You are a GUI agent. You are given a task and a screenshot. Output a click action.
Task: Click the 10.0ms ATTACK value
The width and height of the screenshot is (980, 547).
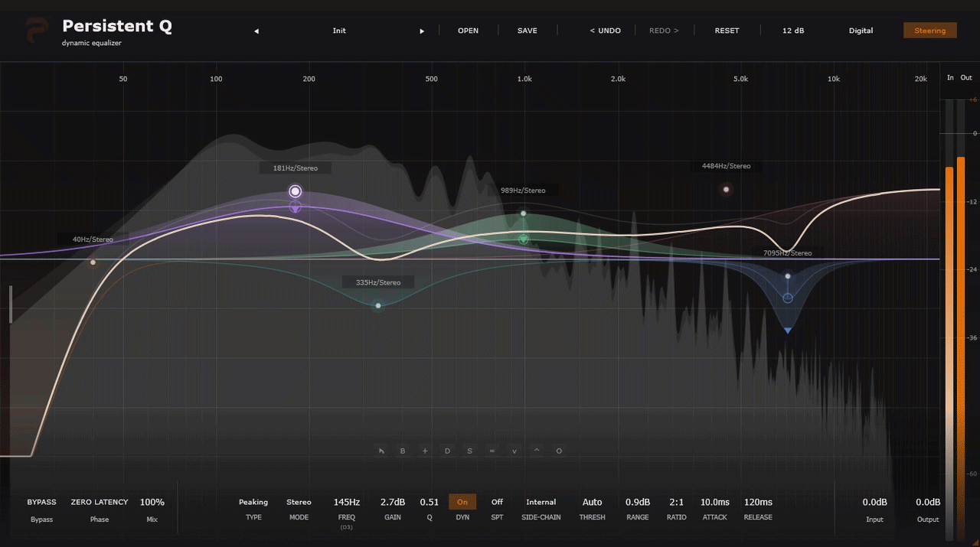click(x=714, y=502)
